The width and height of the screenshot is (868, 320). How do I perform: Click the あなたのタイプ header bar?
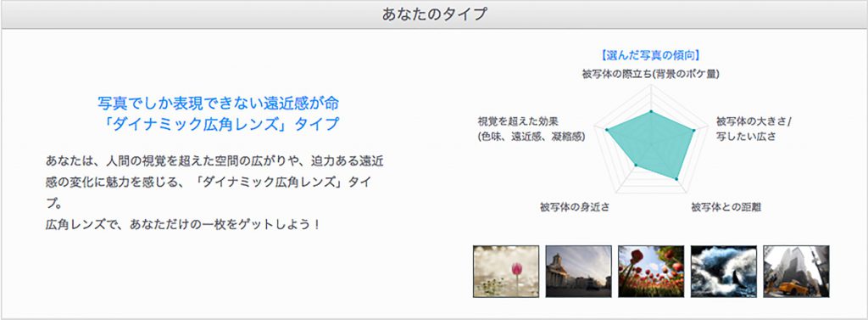coord(434,14)
